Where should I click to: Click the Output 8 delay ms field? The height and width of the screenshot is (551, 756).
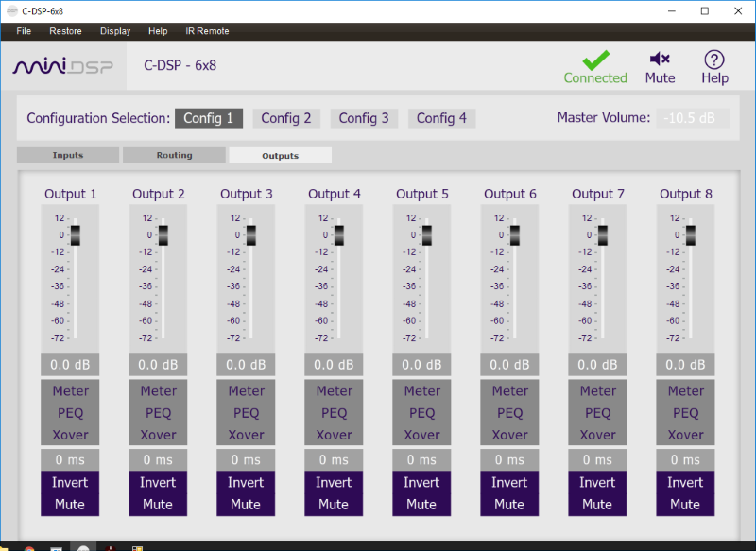pyautogui.click(x=685, y=460)
